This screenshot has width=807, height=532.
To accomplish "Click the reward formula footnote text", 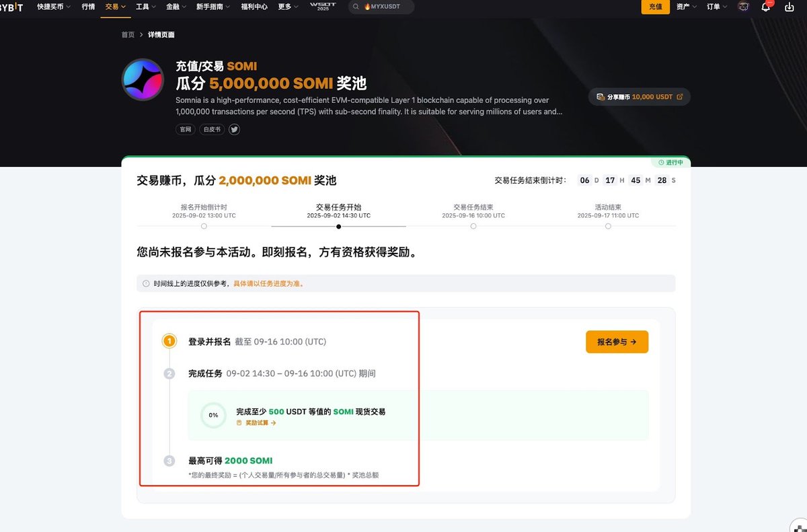I will click(283, 475).
